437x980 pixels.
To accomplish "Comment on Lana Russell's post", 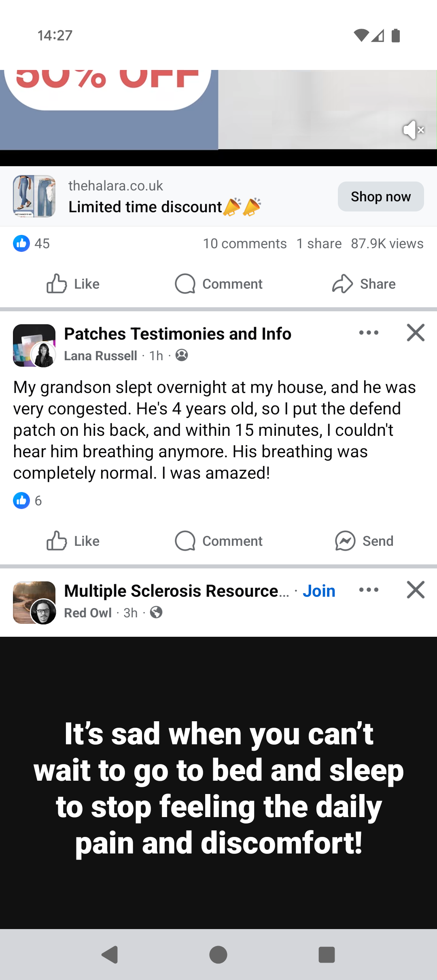I will coord(218,541).
